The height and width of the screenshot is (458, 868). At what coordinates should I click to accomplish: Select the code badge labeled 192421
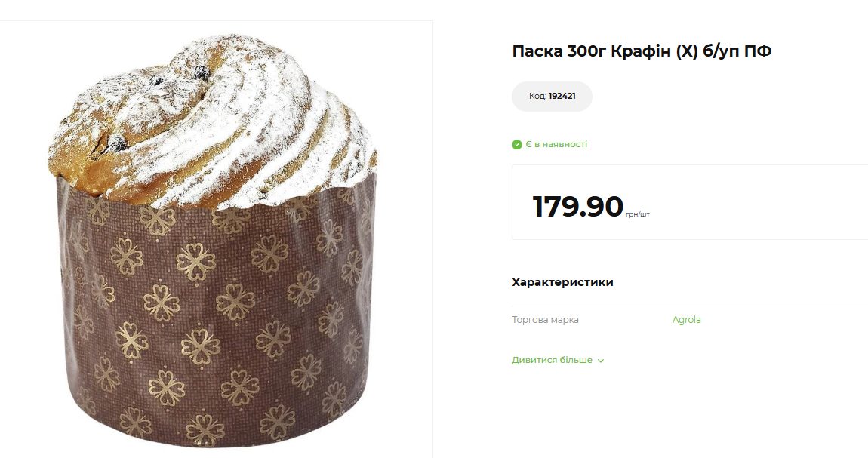552,97
